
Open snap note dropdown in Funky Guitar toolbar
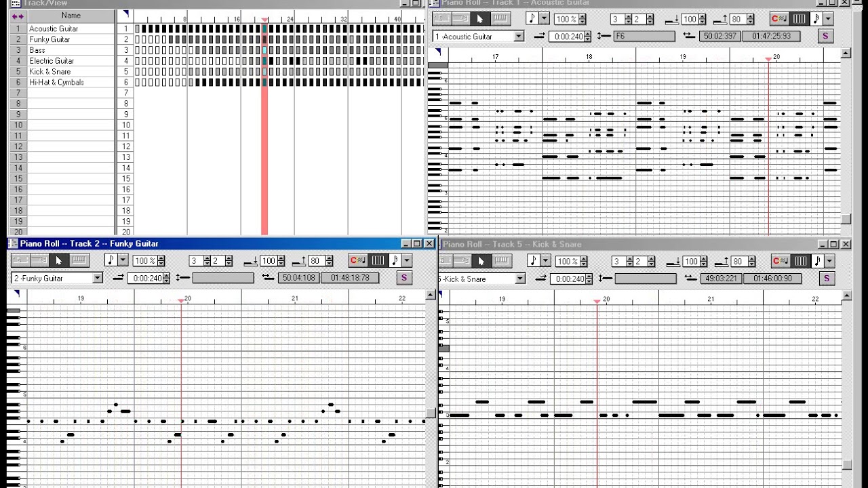407,260
